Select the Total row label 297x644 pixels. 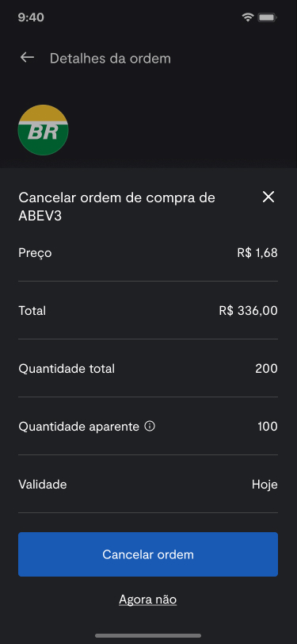point(32,311)
